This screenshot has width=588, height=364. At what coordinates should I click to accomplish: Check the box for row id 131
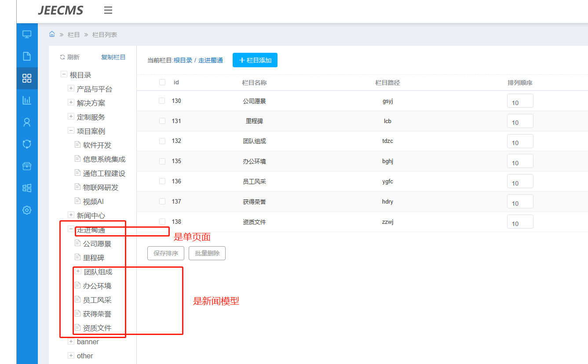pos(162,121)
